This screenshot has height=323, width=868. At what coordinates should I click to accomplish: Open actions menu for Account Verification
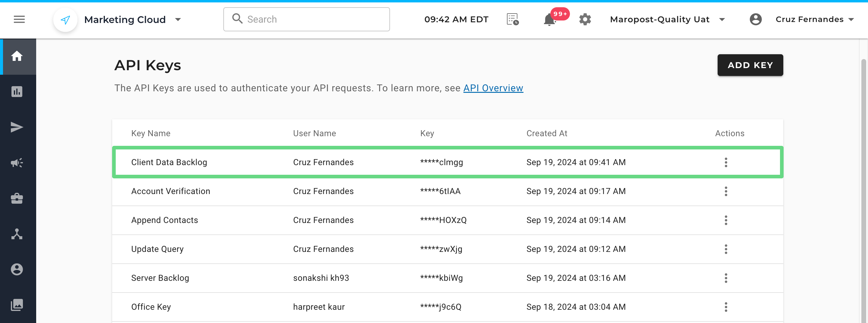coord(726,191)
